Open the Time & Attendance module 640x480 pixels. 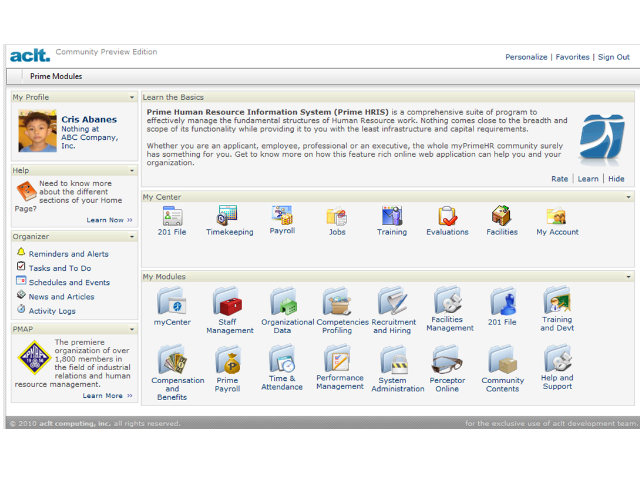[282, 358]
